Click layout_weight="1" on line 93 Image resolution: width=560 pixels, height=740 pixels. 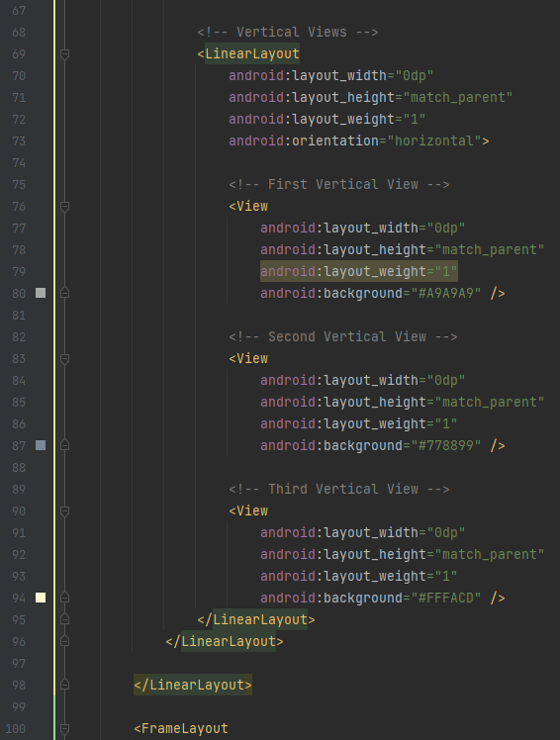click(359, 576)
